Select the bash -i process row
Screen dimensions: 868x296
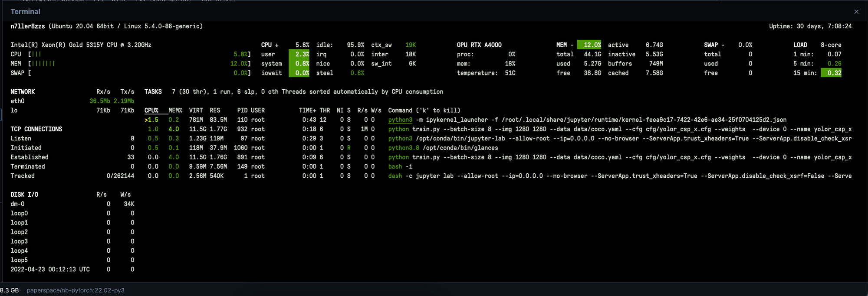[x=400, y=167]
